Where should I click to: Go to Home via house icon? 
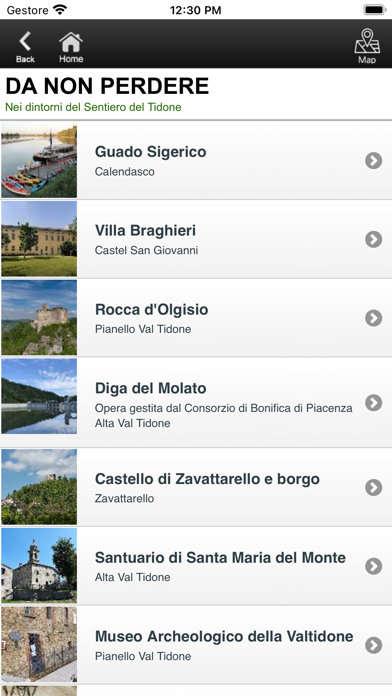click(71, 43)
